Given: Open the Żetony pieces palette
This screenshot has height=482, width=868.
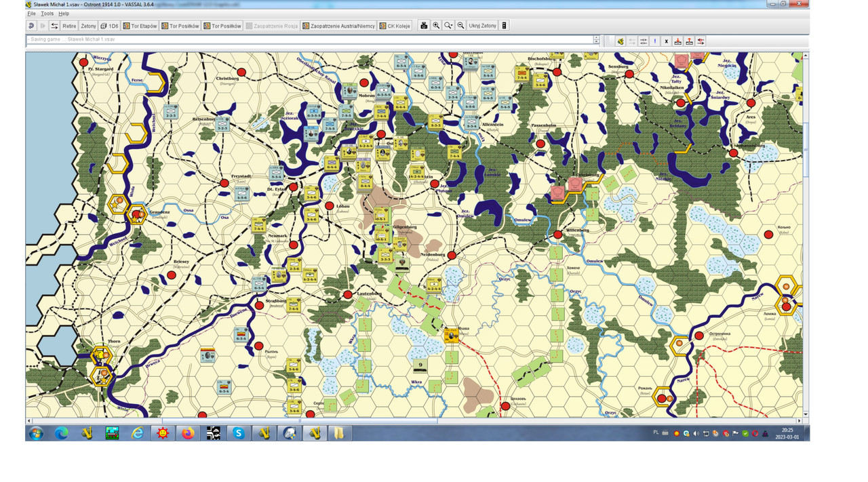Looking at the screenshot, I should coord(88,26).
